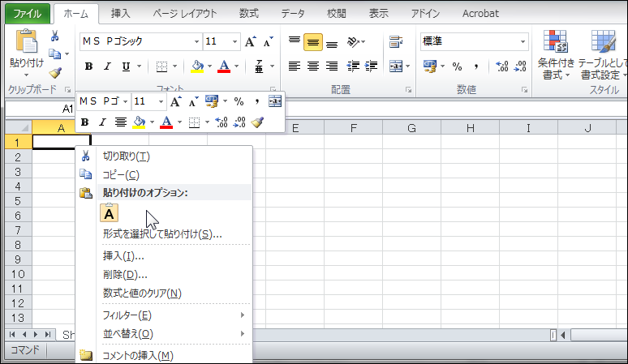This screenshot has height=364, width=628.
Task: Choose コピー from the context menu
Action: 121,174
